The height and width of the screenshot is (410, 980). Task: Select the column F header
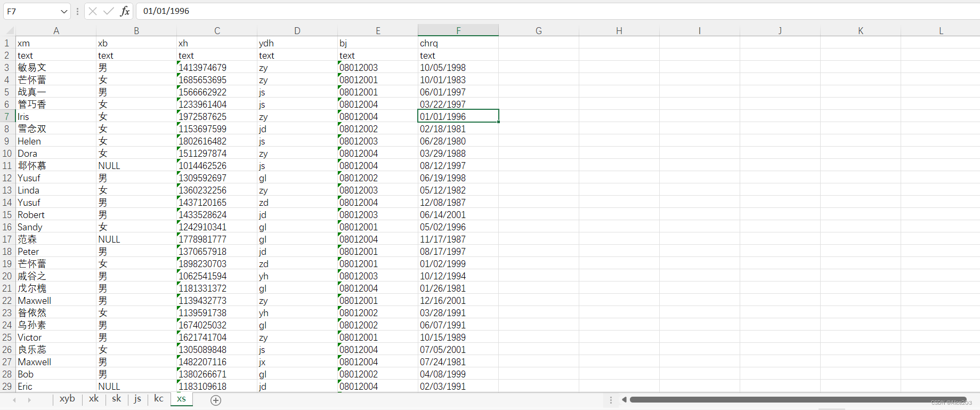458,31
